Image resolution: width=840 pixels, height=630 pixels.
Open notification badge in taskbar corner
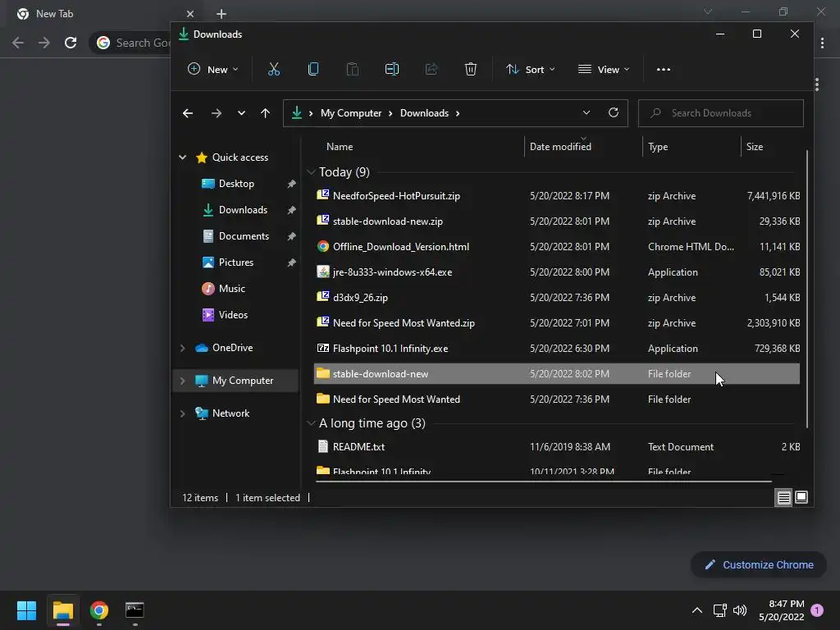(817, 610)
